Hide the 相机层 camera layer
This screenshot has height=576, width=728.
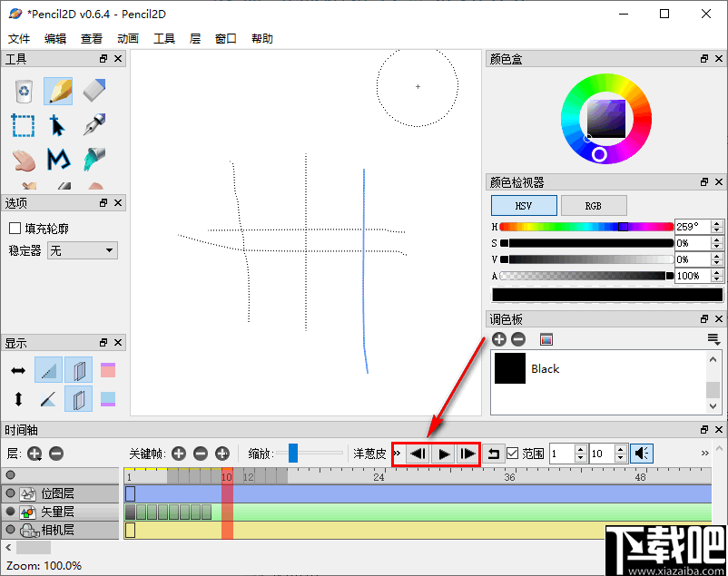pyautogui.click(x=10, y=530)
